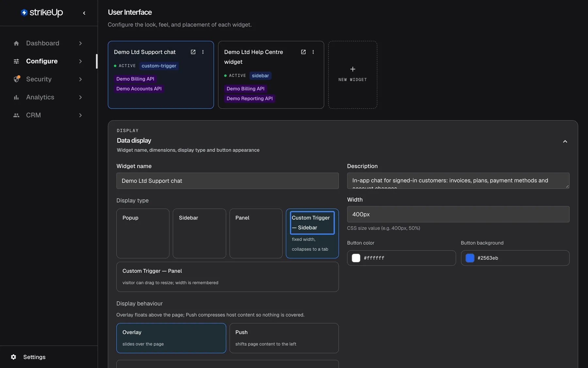
Task: Click the Dashboard home icon
Action: 16,43
